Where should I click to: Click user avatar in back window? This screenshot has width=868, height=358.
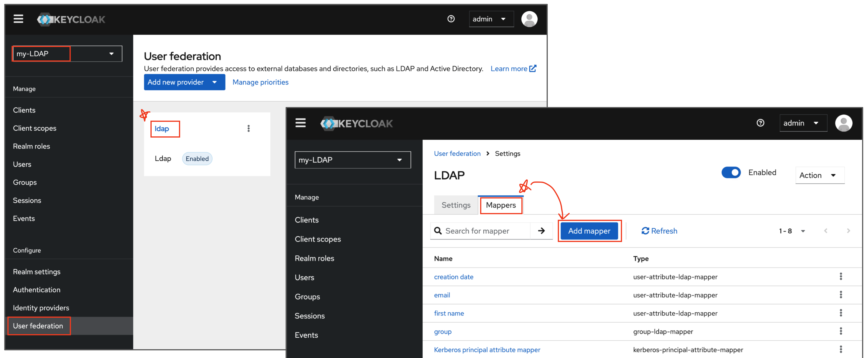(529, 19)
